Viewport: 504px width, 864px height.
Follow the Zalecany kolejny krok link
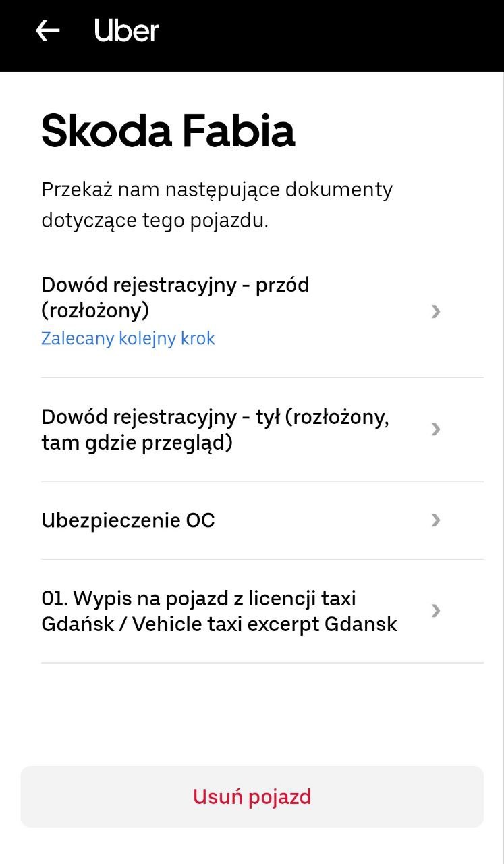click(128, 338)
